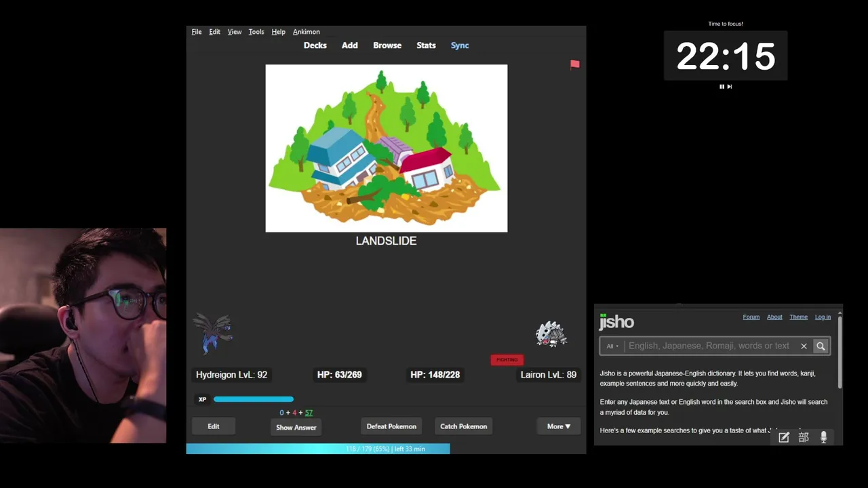
Task: Focus the Jisho search input field
Action: point(709,346)
